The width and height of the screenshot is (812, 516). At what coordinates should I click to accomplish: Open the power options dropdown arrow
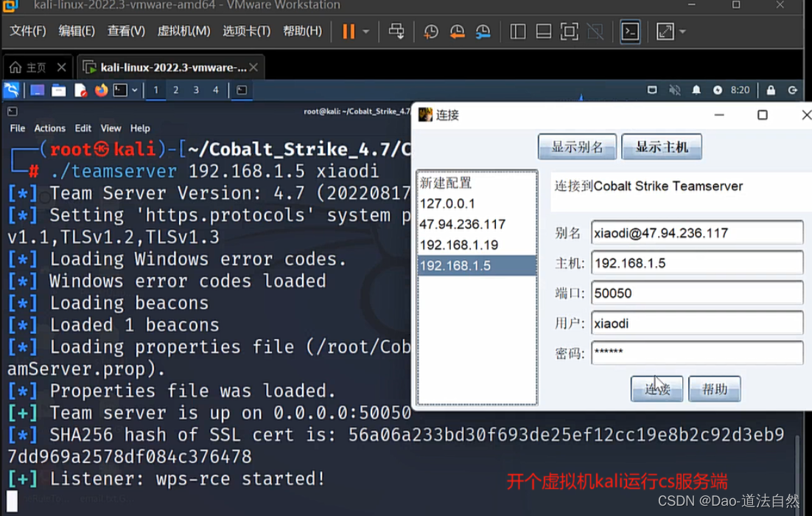(366, 32)
